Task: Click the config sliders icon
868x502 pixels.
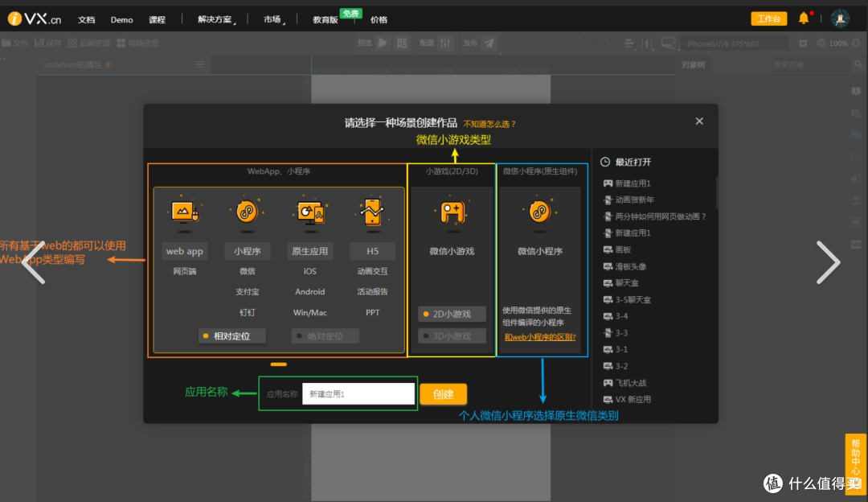Action: click(x=445, y=43)
